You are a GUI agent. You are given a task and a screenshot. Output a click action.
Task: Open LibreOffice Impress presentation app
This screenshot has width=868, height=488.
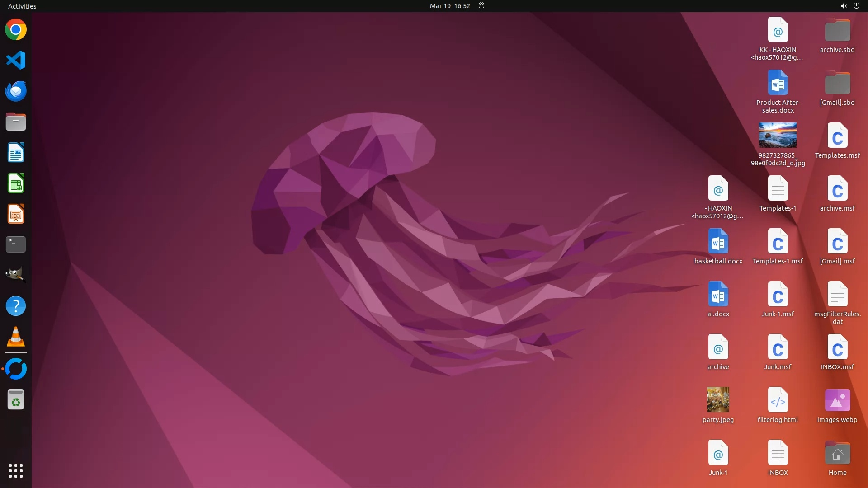(x=16, y=214)
